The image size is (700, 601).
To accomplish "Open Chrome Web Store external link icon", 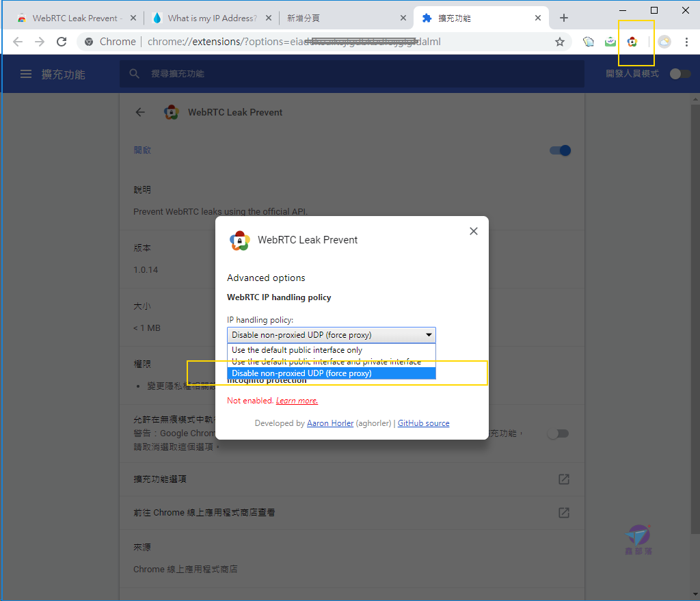I will pyautogui.click(x=564, y=513).
